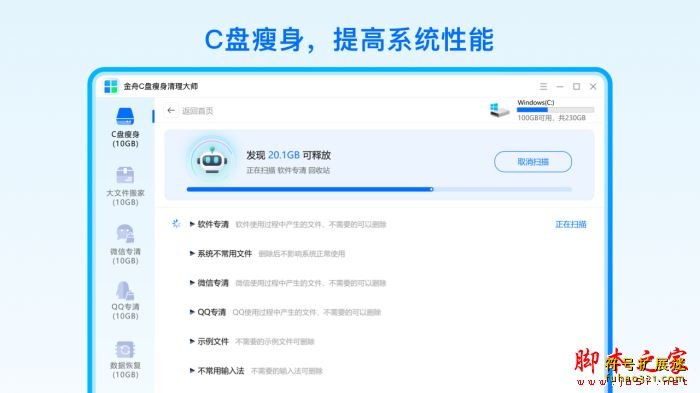
Task: Click the 返回首页 link
Action: click(x=197, y=111)
